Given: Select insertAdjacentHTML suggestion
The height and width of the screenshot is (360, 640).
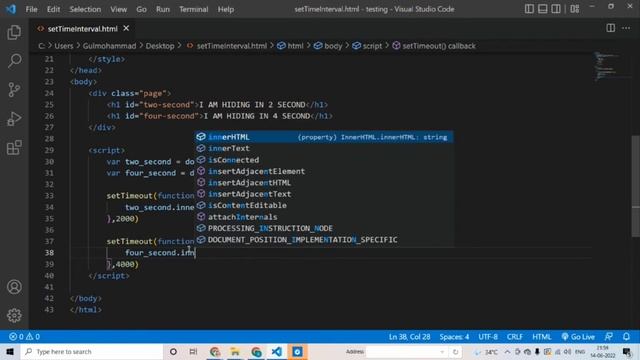Looking at the screenshot, I should [x=323, y=182].
